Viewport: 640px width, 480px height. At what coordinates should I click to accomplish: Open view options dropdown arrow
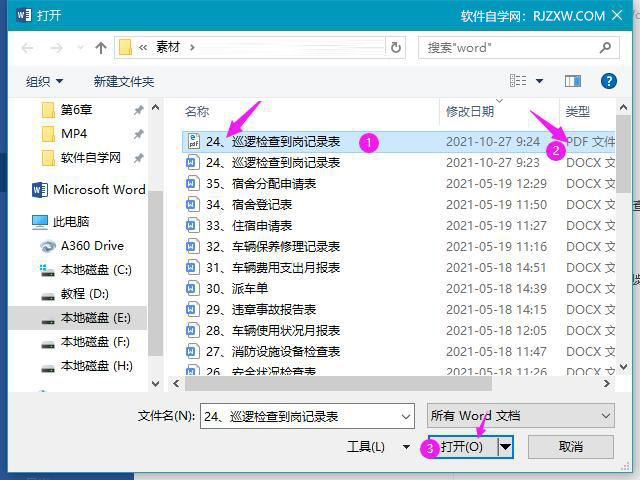(540, 81)
